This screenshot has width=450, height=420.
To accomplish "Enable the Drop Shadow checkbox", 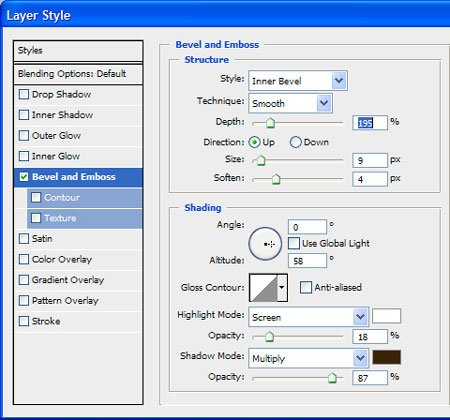I will 24,94.
